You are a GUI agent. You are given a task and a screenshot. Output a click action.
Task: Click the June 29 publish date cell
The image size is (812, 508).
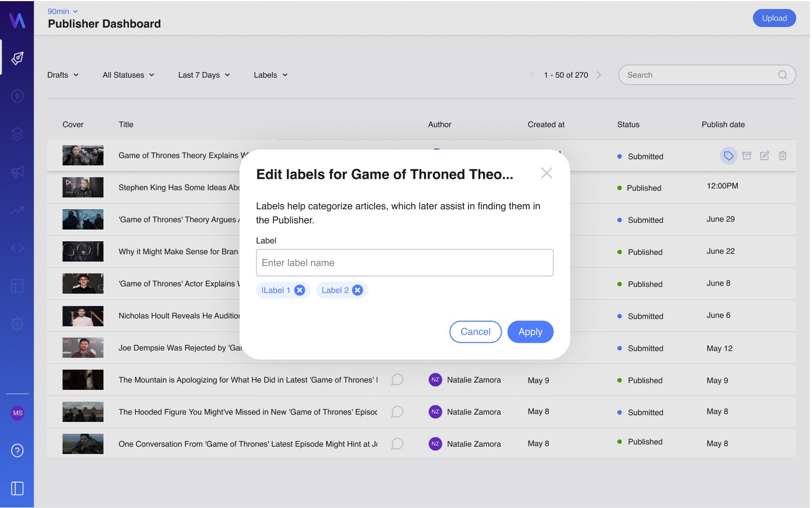[x=721, y=219]
